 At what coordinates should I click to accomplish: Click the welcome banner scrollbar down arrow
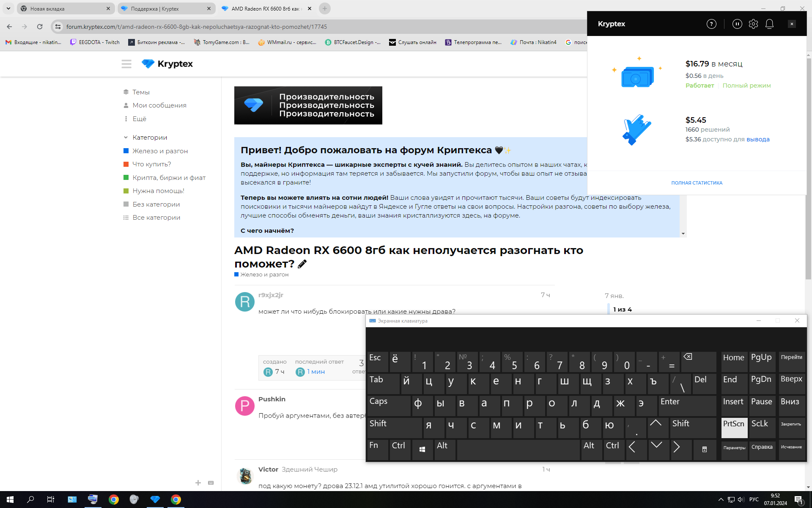683,234
